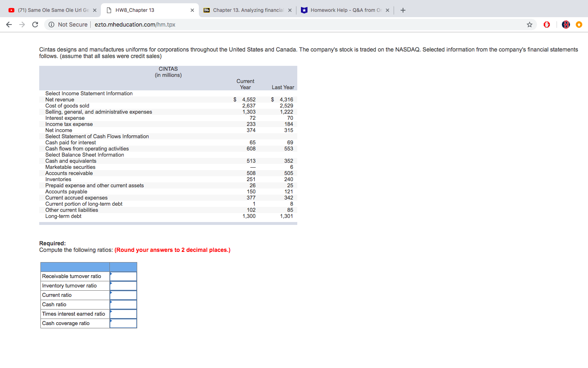This screenshot has height=368, width=588.
Task: Select the Round your answers red instruction text
Action: pyautogui.click(x=172, y=250)
